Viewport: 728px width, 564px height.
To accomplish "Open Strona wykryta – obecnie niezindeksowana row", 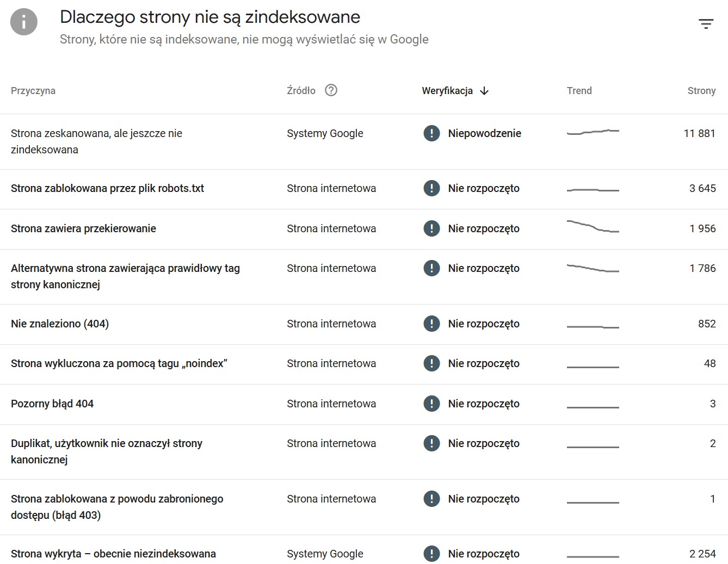I will click(x=364, y=550).
